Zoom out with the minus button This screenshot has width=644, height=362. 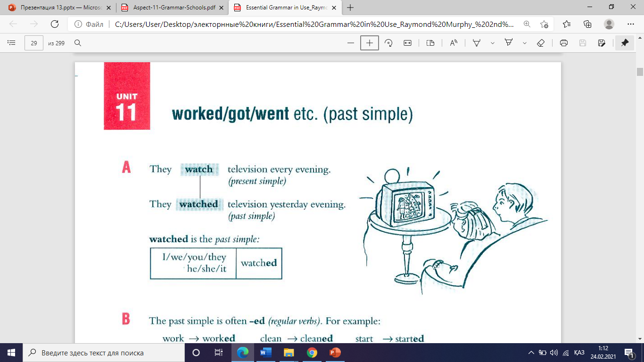pos(350,43)
